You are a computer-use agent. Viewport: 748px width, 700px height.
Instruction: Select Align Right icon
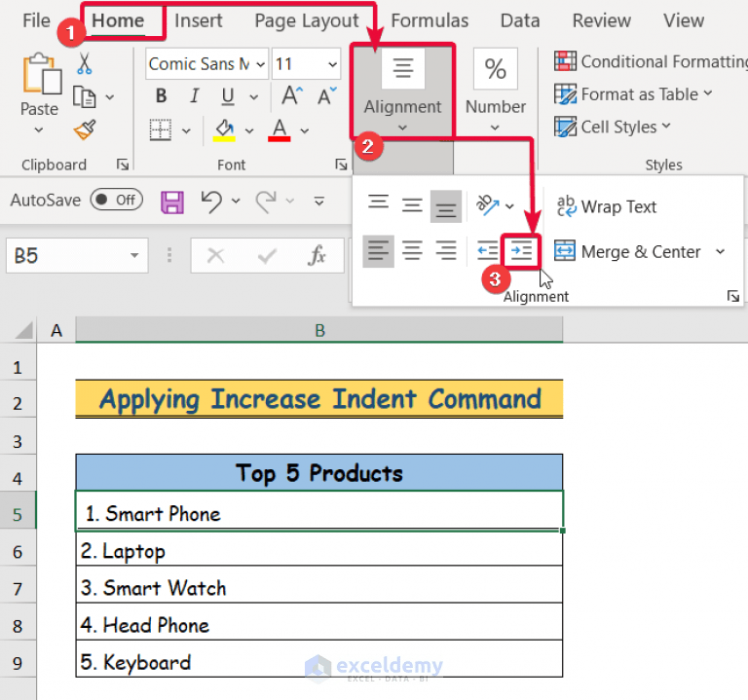pos(446,251)
